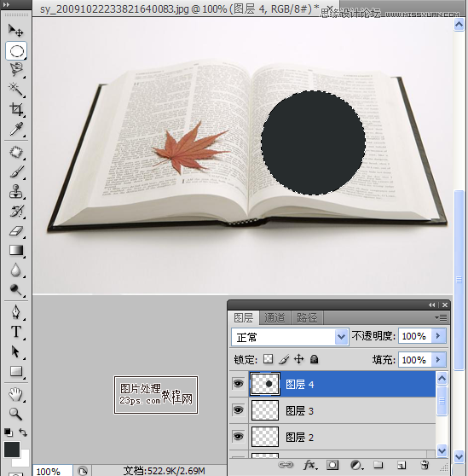Create a new layer
This screenshot has height=476, width=468.
(402, 465)
